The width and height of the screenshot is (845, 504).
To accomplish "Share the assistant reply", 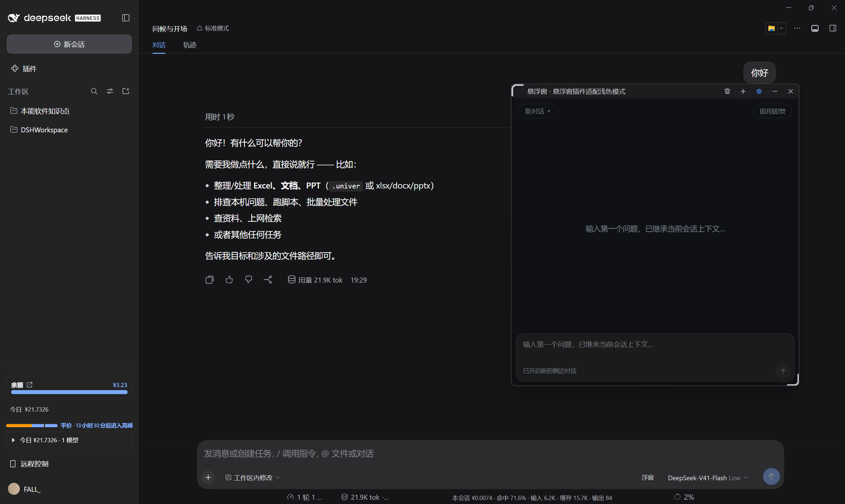I will [x=268, y=280].
